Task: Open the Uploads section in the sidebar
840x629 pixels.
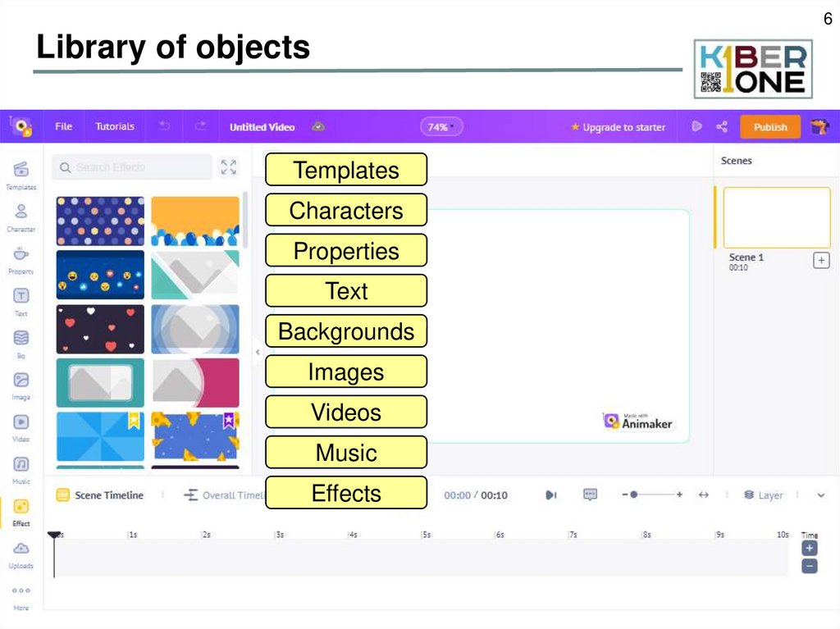Action: (21, 554)
